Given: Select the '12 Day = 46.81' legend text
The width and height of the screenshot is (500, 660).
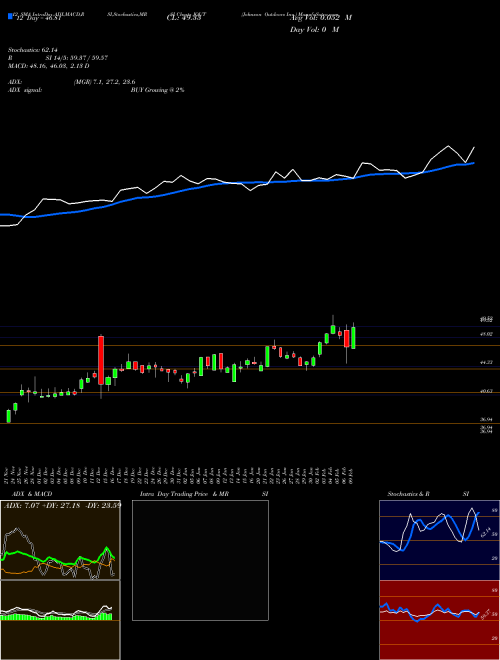Looking at the screenshot, I should [38, 18].
